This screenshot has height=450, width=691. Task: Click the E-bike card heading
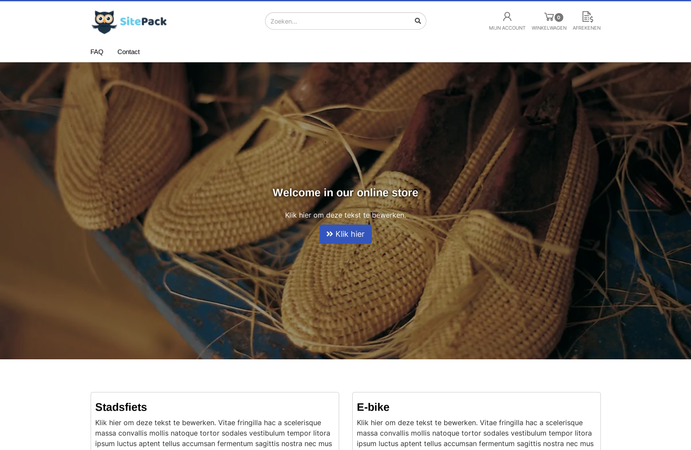373,407
